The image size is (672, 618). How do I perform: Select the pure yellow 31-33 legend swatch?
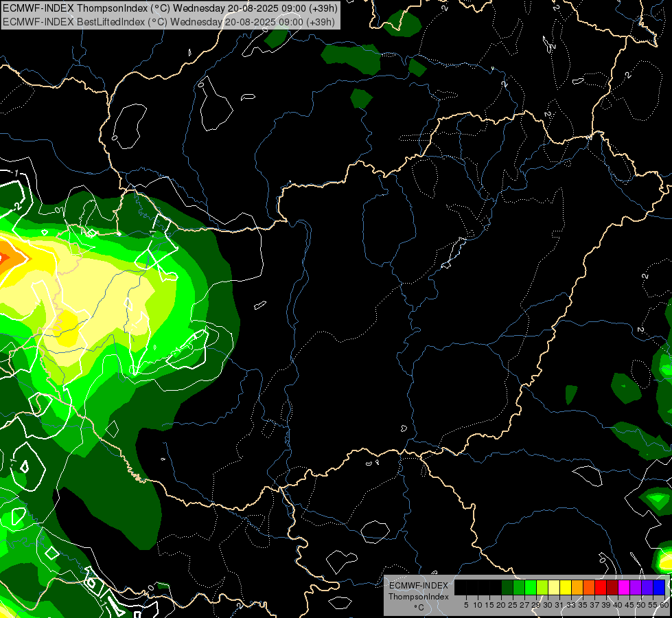(566, 587)
